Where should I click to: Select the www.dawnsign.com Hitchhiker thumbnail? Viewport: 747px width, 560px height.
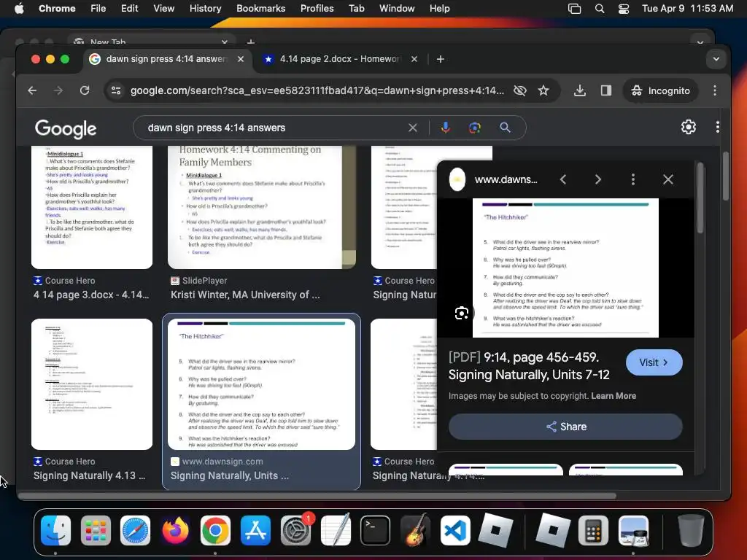point(262,384)
